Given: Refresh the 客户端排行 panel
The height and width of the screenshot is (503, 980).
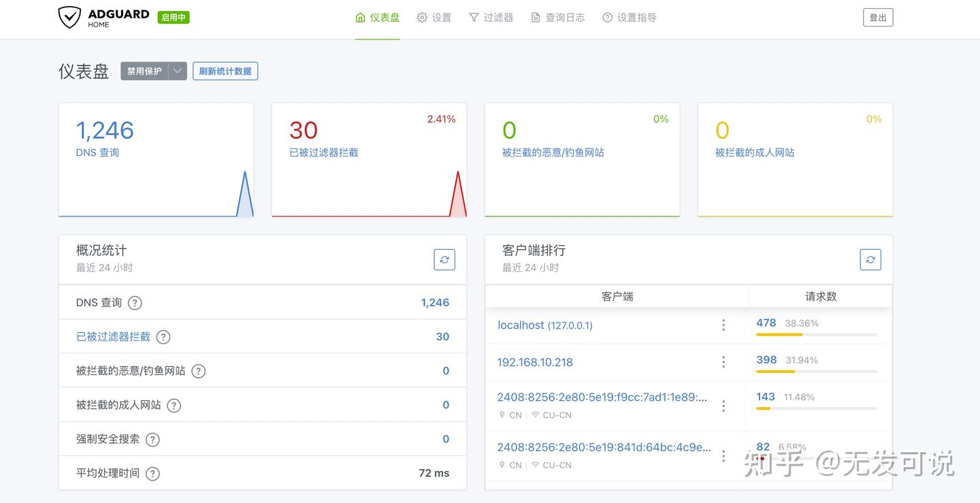Looking at the screenshot, I should click(x=870, y=259).
